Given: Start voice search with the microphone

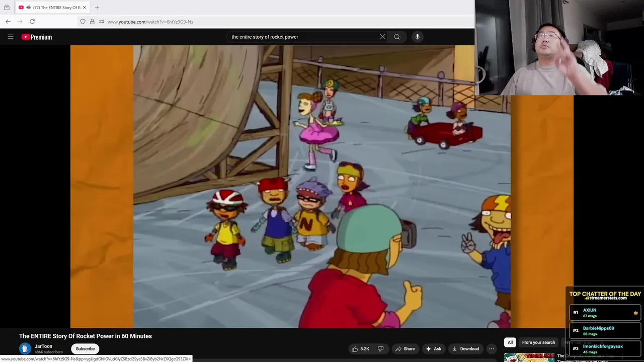Looking at the screenshot, I should 418,37.
